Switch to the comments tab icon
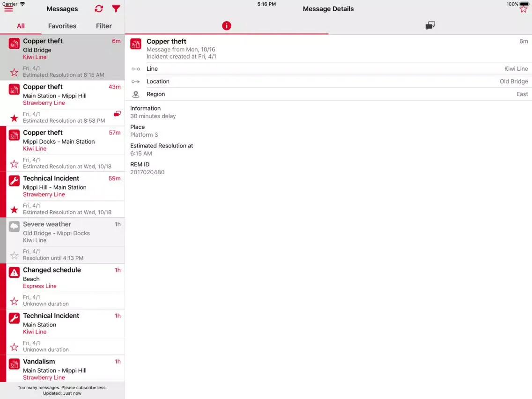The width and height of the screenshot is (532, 399). click(430, 26)
